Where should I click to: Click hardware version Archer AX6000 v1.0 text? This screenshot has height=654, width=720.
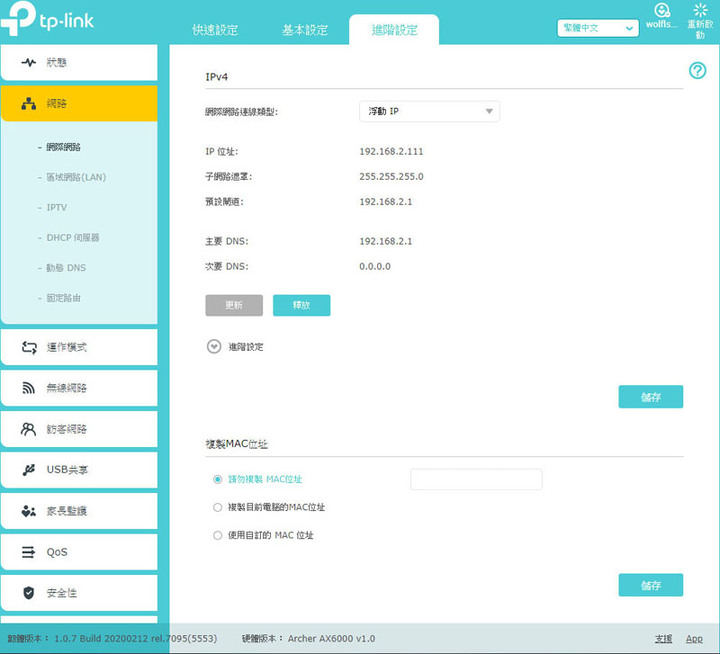(332, 639)
